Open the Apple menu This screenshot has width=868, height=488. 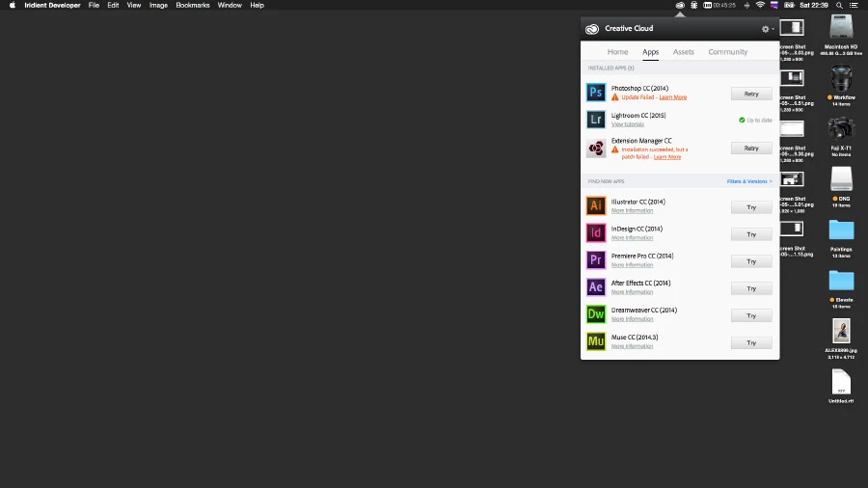(x=13, y=5)
